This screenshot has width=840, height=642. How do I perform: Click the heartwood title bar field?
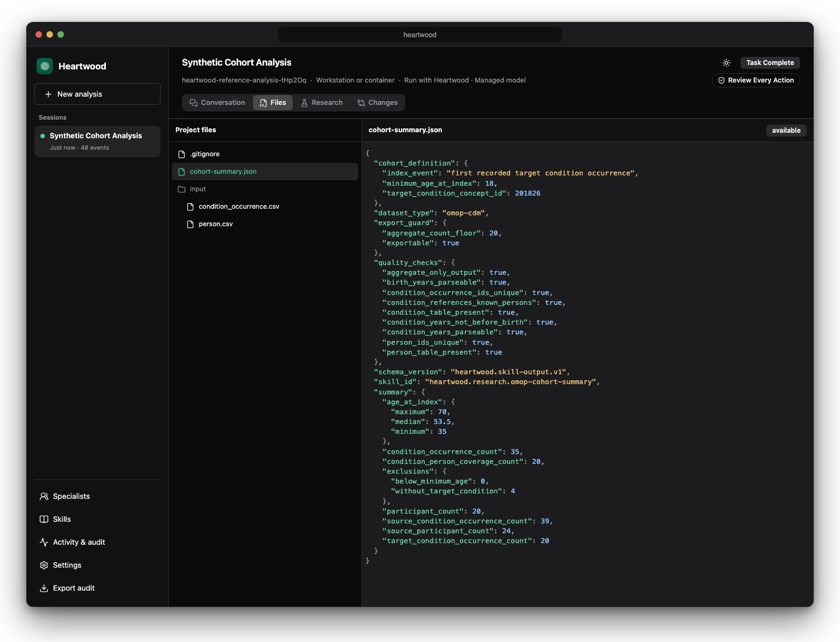pyautogui.click(x=419, y=34)
